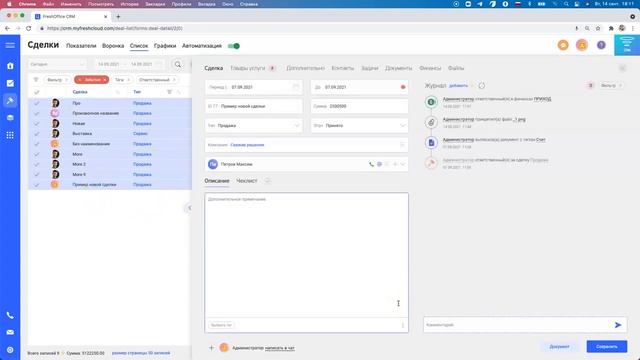The image size is (640, 360).
Task: Click the funnel icon left of Фильтр chip
Action: point(36,80)
